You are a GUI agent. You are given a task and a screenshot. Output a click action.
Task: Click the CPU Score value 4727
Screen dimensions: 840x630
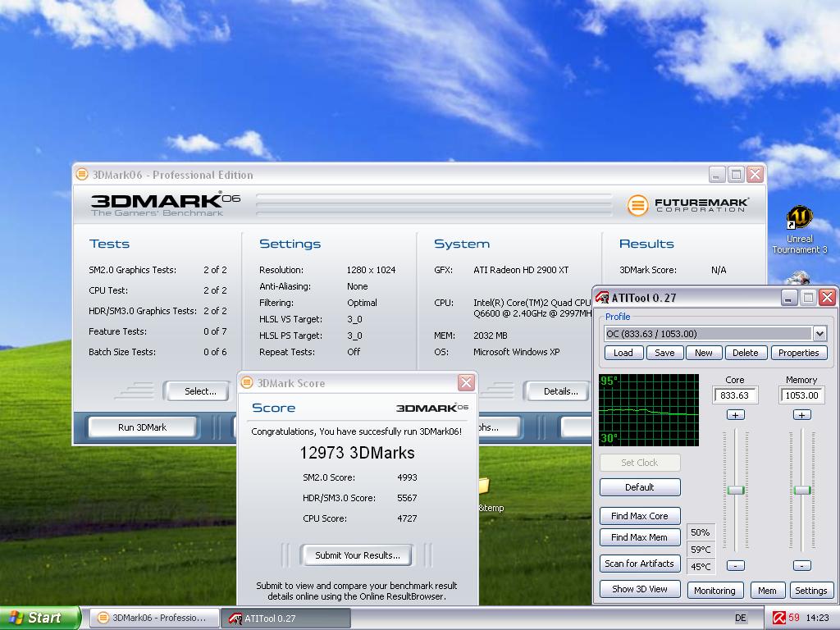[407, 518]
